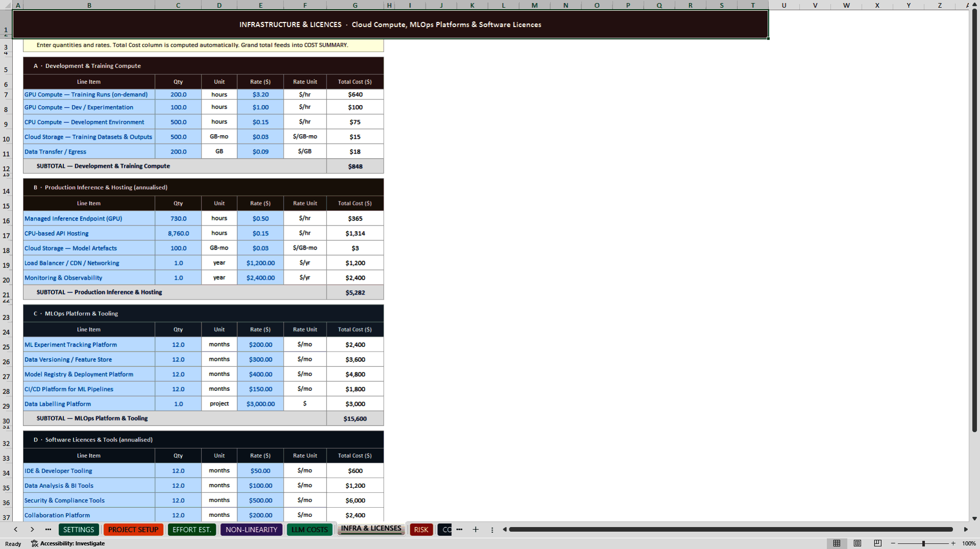Select Model Registry & Deployment Platform cell
The height and width of the screenshot is (549, 980).
(x=89, y=374)
